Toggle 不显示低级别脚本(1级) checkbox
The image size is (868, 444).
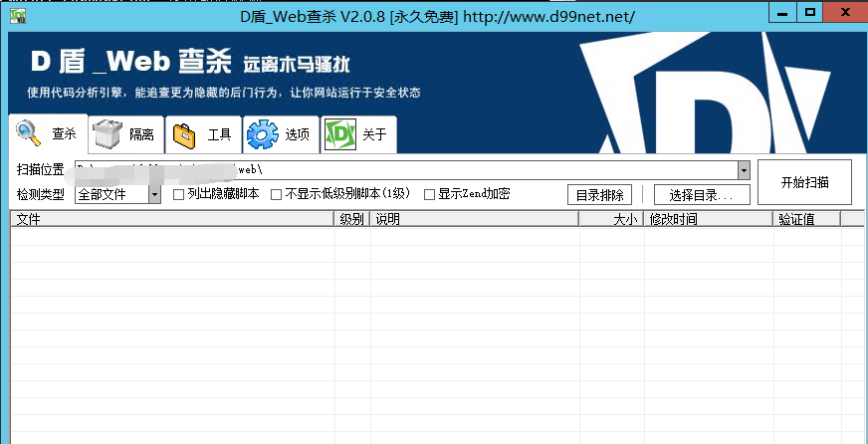[277, 195]
